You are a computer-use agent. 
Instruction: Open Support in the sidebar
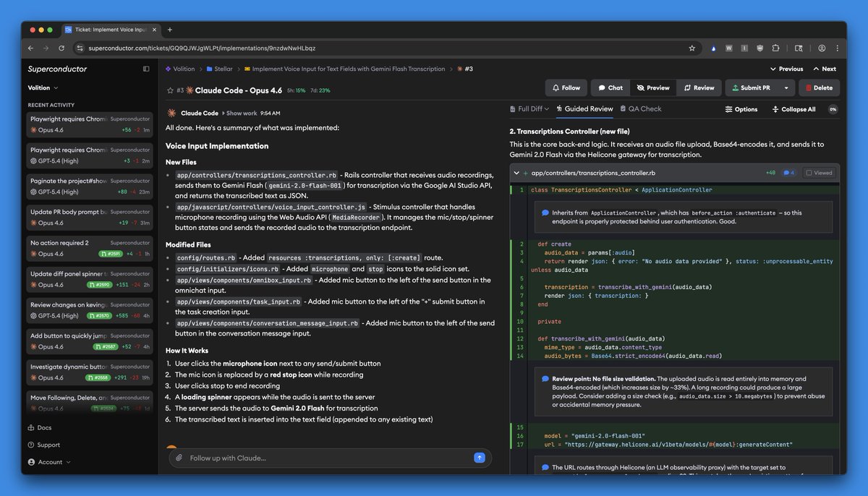tap(43, 445)
